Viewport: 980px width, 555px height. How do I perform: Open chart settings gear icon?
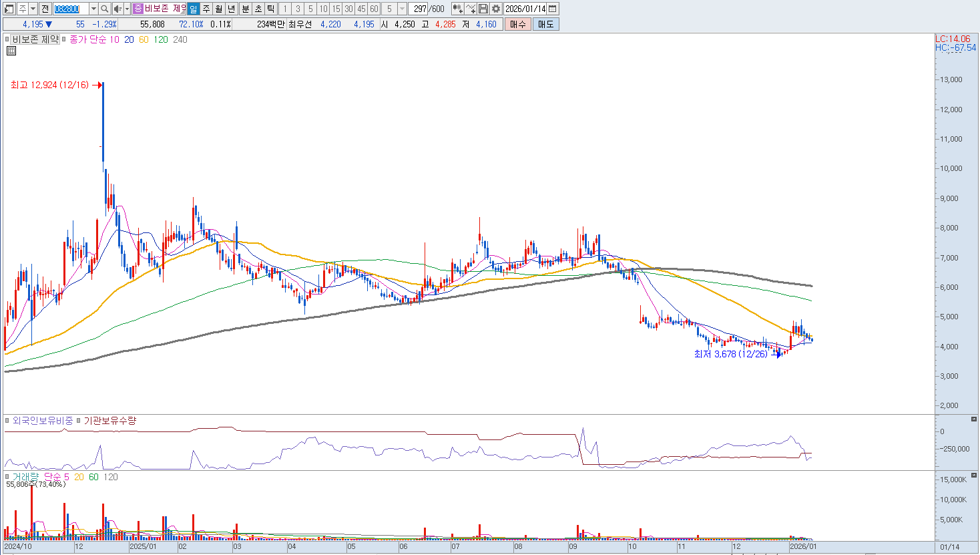click(496, 9)
